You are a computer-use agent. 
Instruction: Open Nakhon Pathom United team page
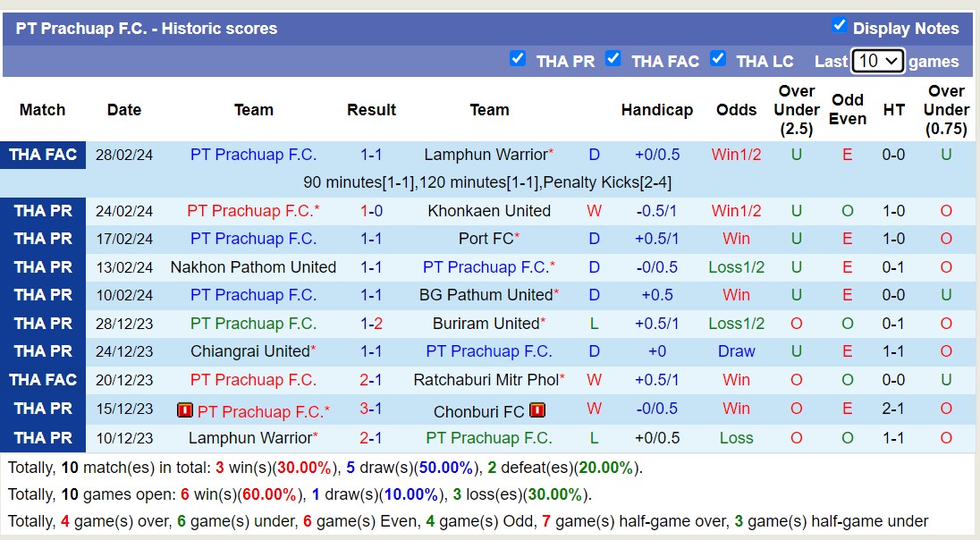(x=253, y=267)
